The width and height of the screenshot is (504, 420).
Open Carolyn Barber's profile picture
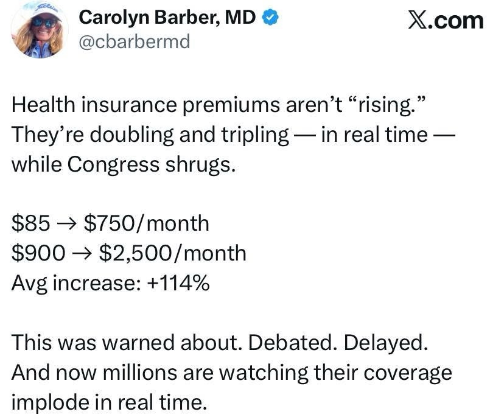tap(40, 30)
